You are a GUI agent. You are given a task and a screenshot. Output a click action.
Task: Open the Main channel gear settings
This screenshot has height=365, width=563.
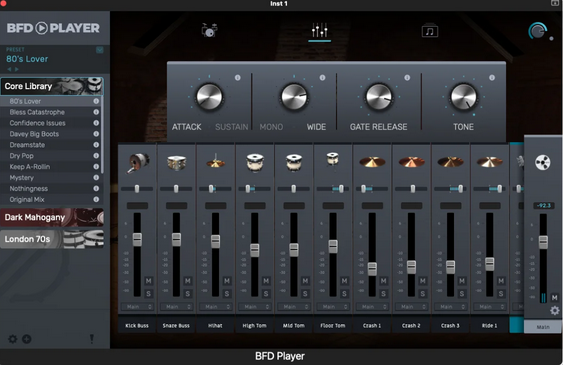tap(554, 310)
